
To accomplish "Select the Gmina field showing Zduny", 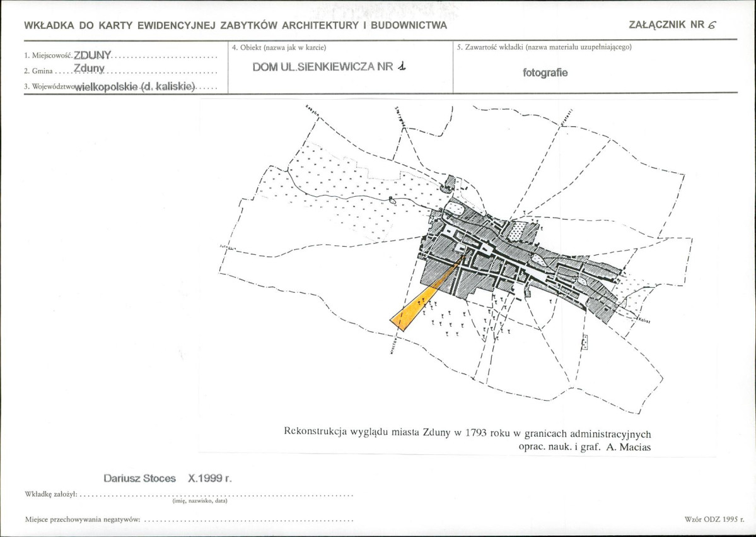I will [x=120, y=70].
